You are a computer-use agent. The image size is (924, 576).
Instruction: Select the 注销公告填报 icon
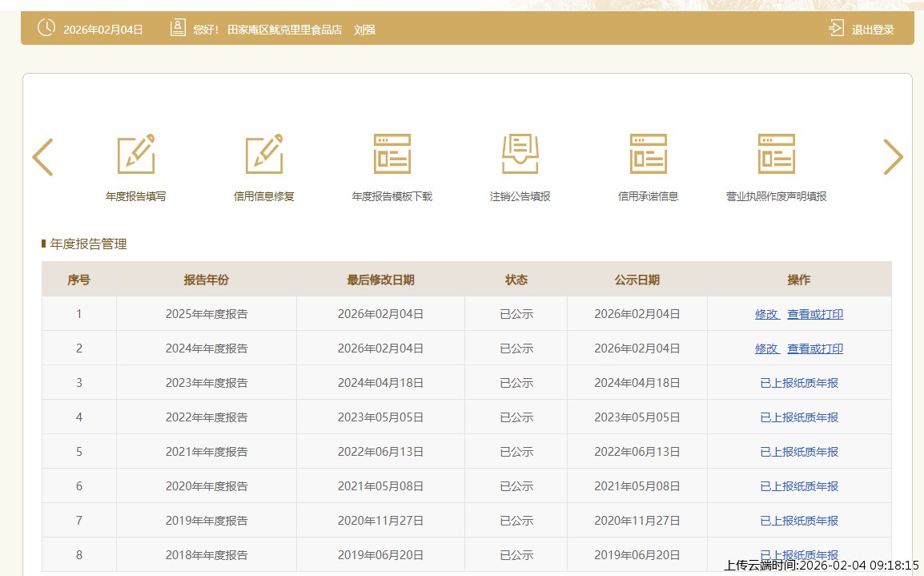coord(520,155)
